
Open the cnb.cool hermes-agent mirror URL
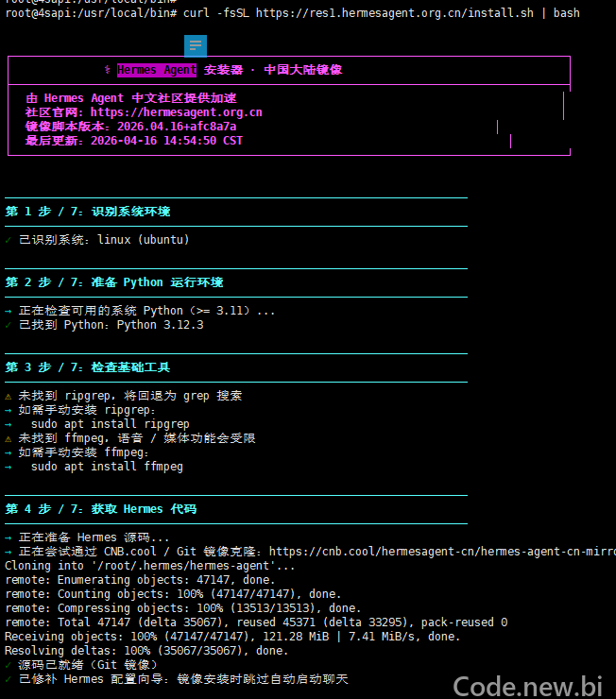point(442,552)
